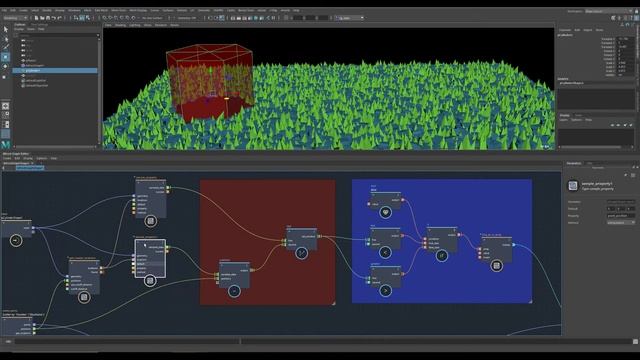Screen dimensions: 640x360
Task: Create new scene from status line icon
Action: (36, 18)
